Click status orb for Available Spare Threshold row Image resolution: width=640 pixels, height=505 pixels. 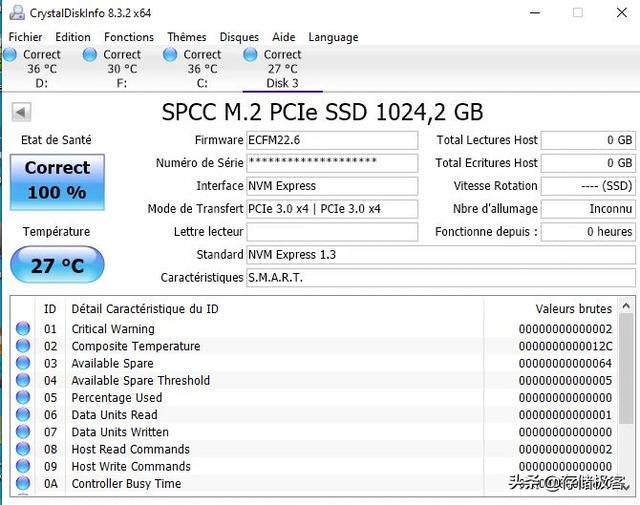coord(23,380)
